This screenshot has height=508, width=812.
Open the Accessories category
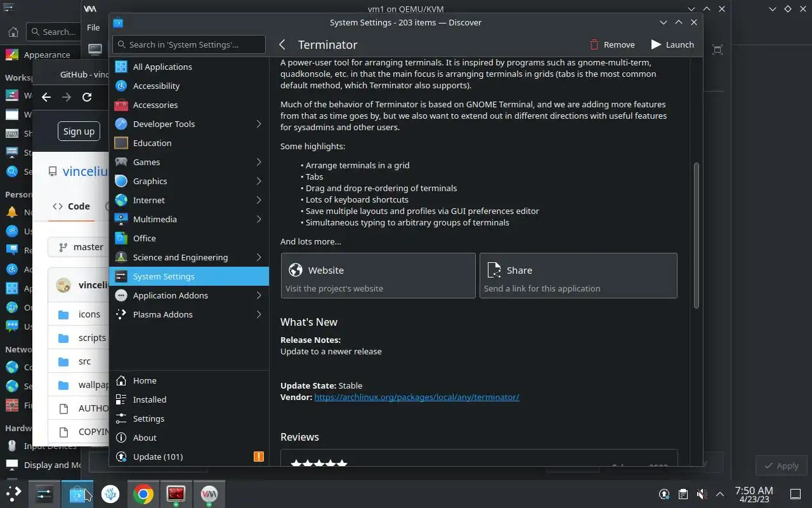tap(189, 105)
